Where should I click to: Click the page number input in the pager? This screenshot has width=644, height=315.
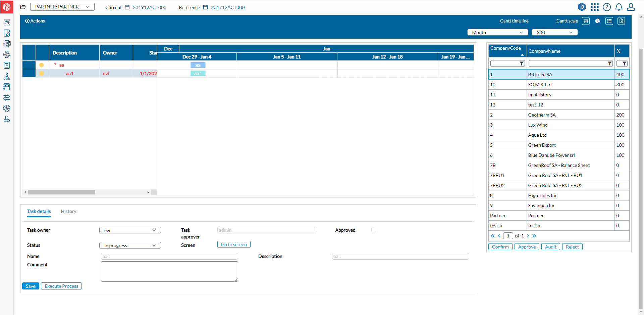click(x=508, y=236)
